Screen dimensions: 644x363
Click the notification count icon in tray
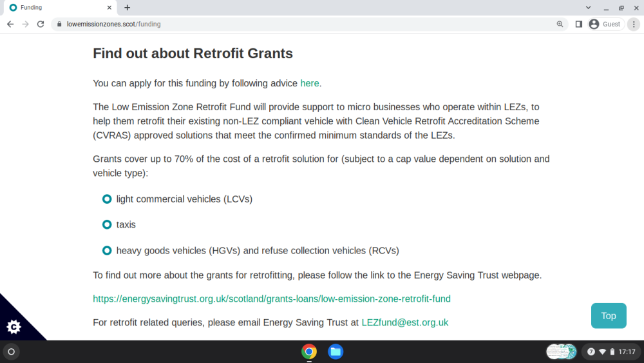tap(591, 351)
